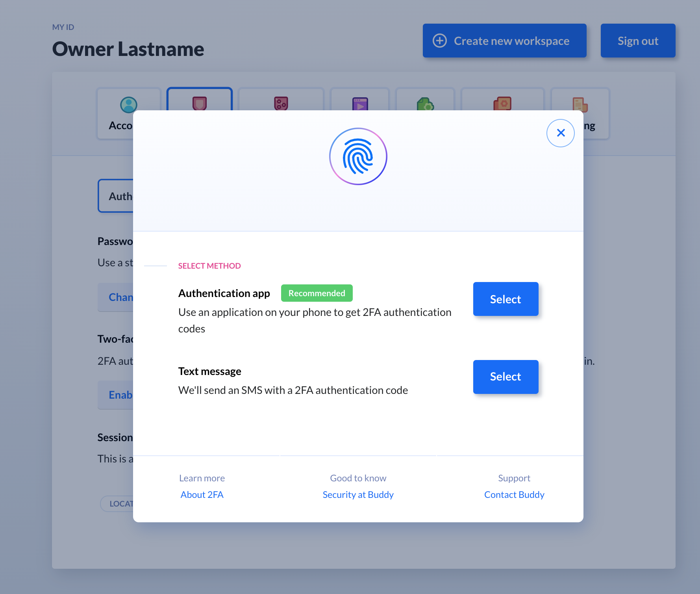Open the About 2FA link

click(x=202, y=495)
